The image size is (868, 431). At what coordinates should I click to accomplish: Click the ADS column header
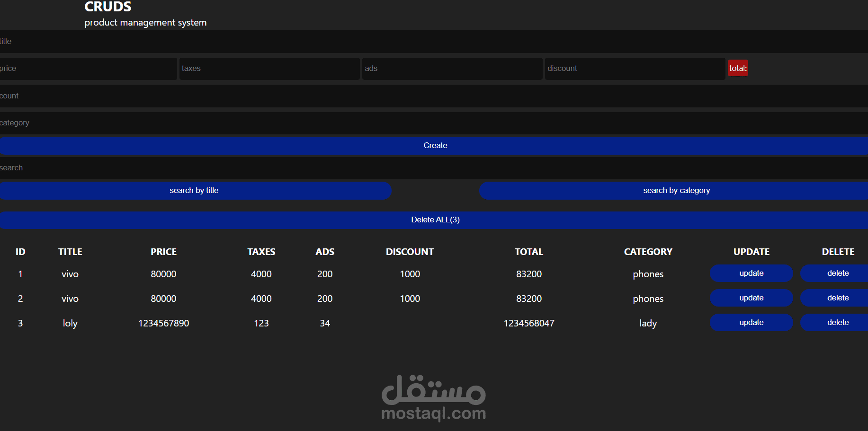[325, 252]
